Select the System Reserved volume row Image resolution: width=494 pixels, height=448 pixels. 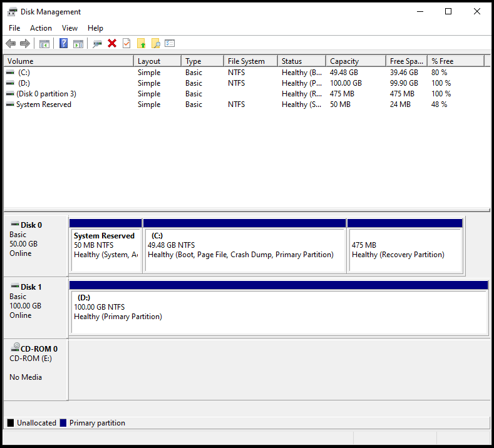[244, 104]
